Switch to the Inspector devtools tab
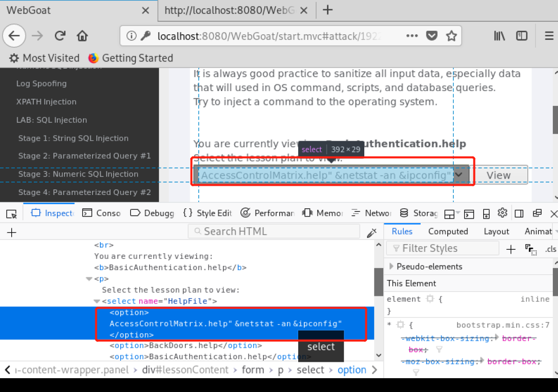 (52, 213)
